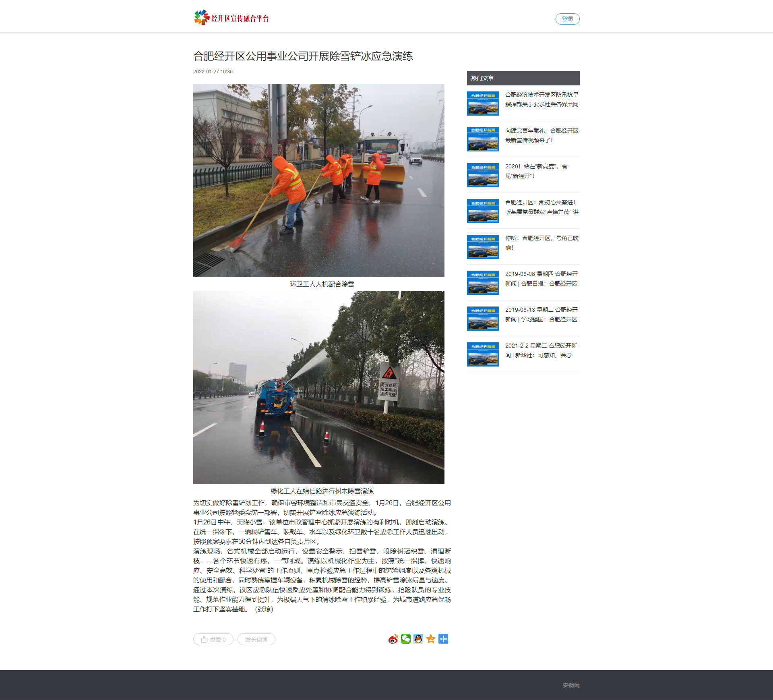Click the 登录 login button
773x700 pixels.
point(567,19)
